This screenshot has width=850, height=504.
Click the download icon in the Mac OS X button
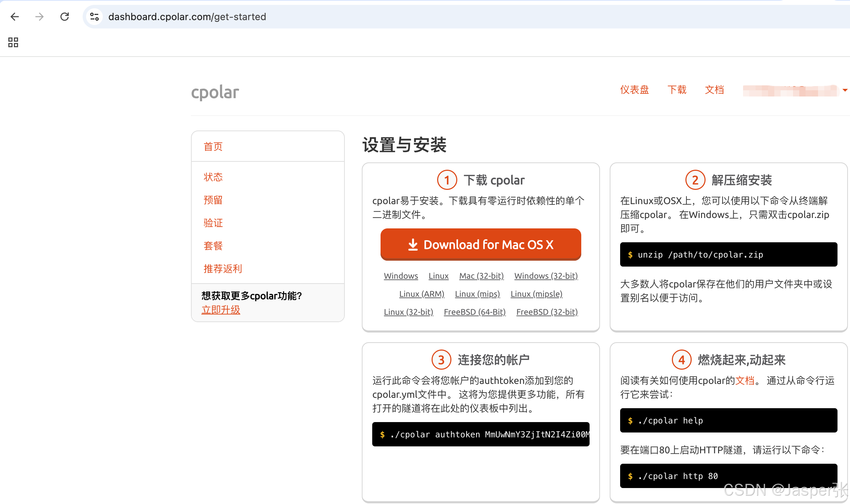(413, 244)
